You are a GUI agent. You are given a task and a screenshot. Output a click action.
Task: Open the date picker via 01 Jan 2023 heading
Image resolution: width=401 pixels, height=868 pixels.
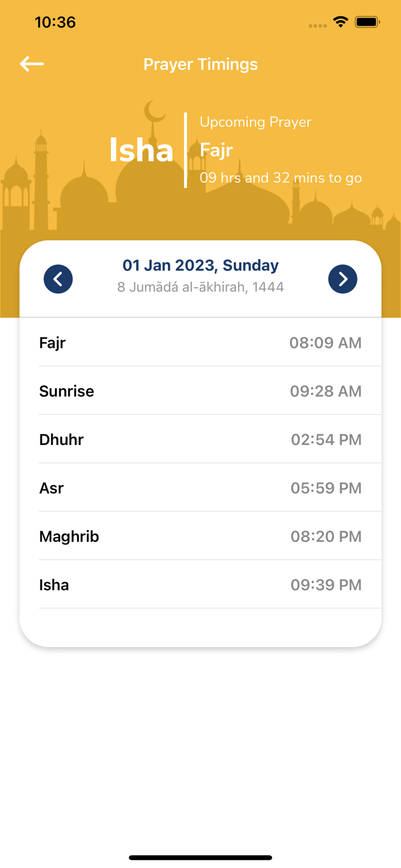[201, 265]
